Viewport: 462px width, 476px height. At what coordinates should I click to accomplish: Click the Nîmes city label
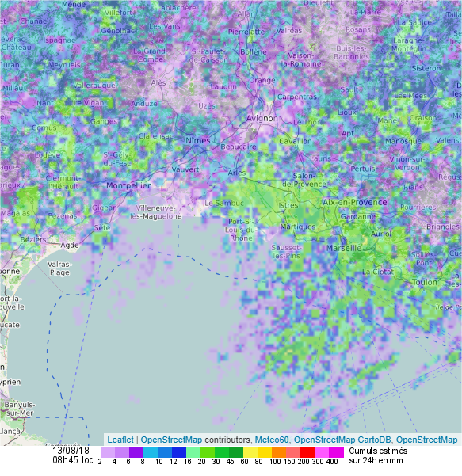point(198,140)
